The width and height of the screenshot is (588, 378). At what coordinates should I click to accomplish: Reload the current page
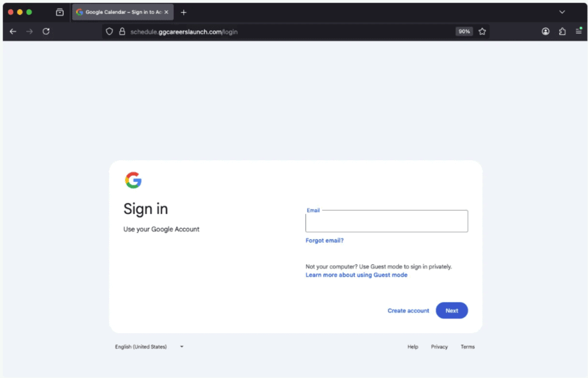click(x=46, y=32)
